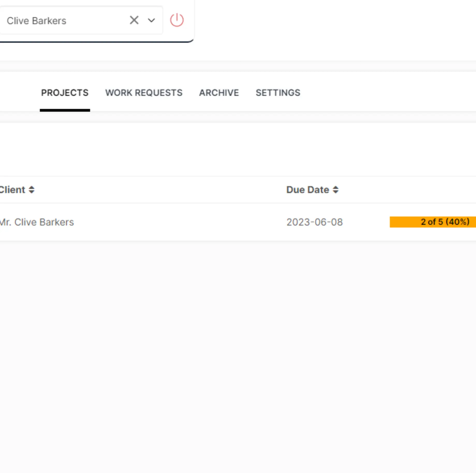Click the Client sort down arrow
Image resolution: width=476 pixels, height=473 pixels.
click(32, 192)
